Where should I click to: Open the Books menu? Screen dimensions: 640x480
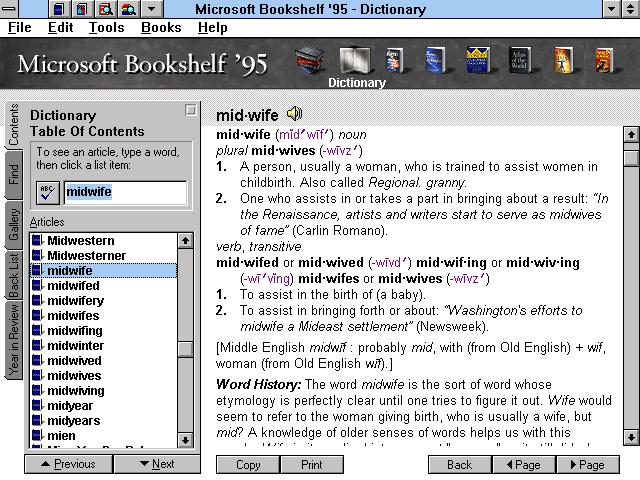pos(161,27)
